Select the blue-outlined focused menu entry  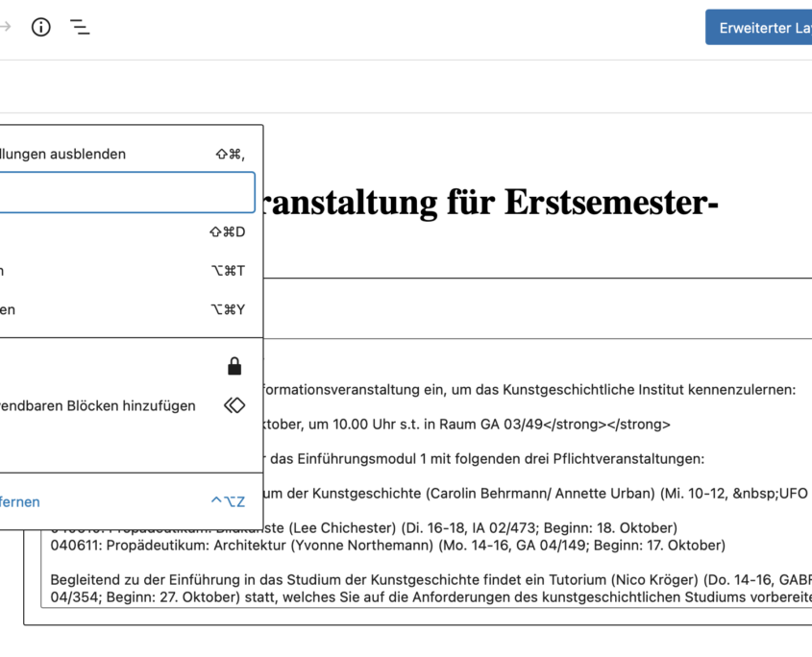[126, 193]
